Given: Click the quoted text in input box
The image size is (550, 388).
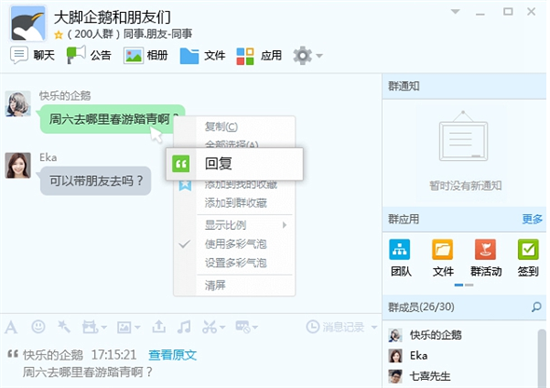Looking at the screenshot, I should pos(87,372).
